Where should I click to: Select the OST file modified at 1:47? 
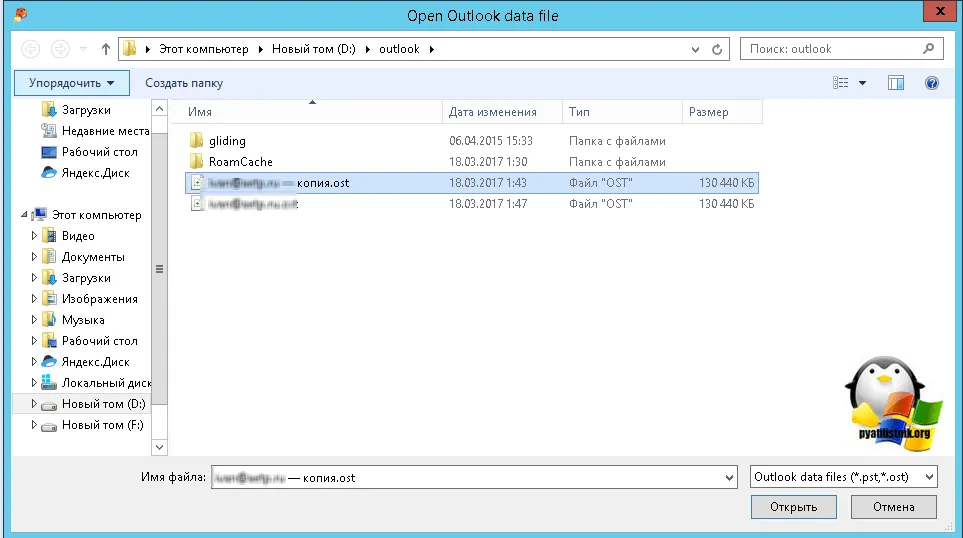pyautogui.click(x=472, y=204)
